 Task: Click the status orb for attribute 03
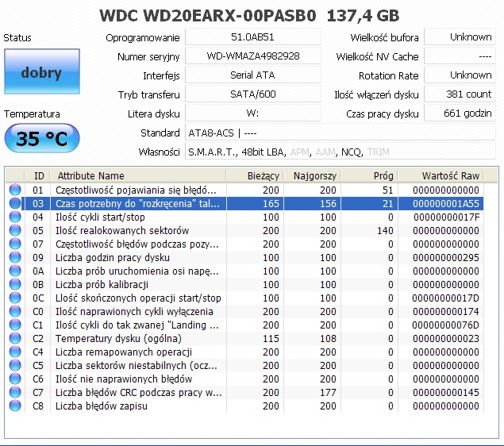pos(15,203)
